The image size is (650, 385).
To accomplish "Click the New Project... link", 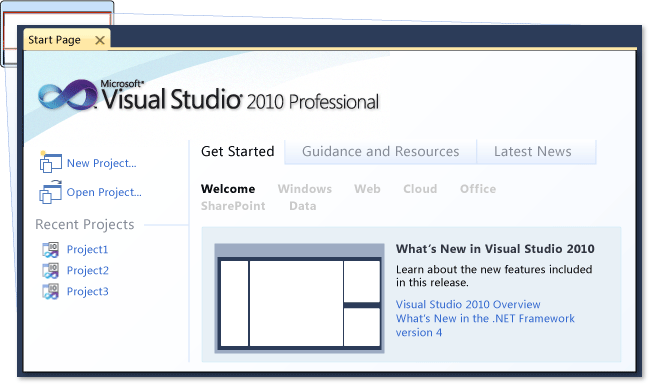I will pyautogui.click(x=102, y=163).
